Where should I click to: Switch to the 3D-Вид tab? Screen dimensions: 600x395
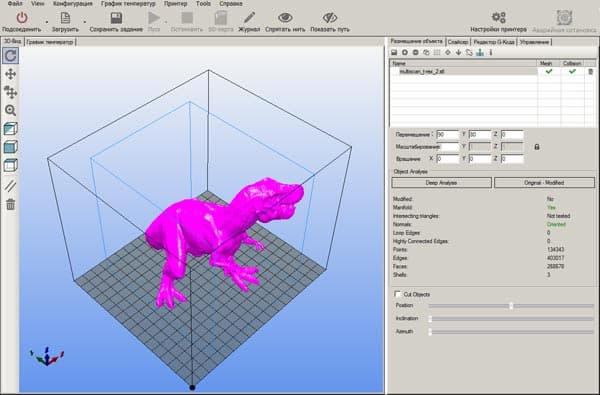(x=13, y=42)
